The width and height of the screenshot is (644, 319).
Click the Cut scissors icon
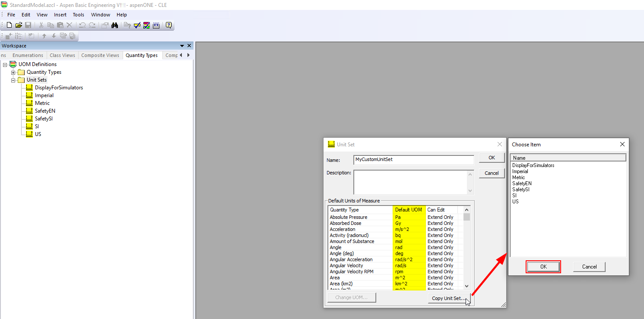41,25
